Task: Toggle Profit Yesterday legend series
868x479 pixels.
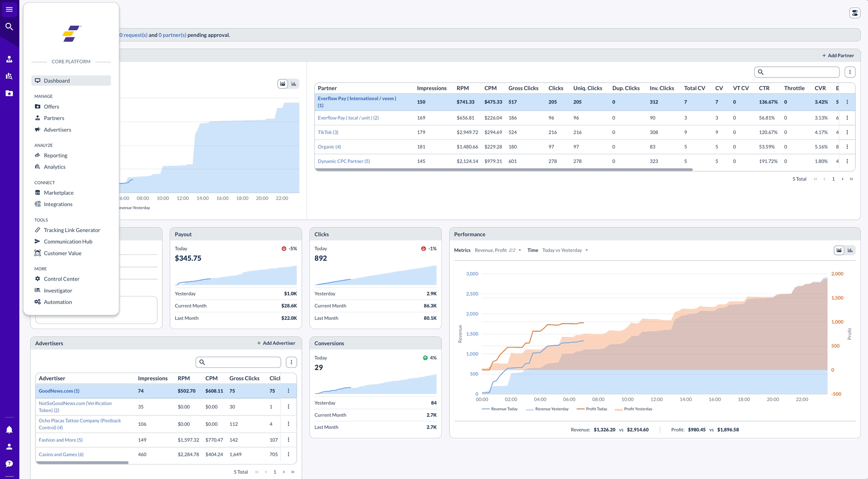Action: point(633,409)
